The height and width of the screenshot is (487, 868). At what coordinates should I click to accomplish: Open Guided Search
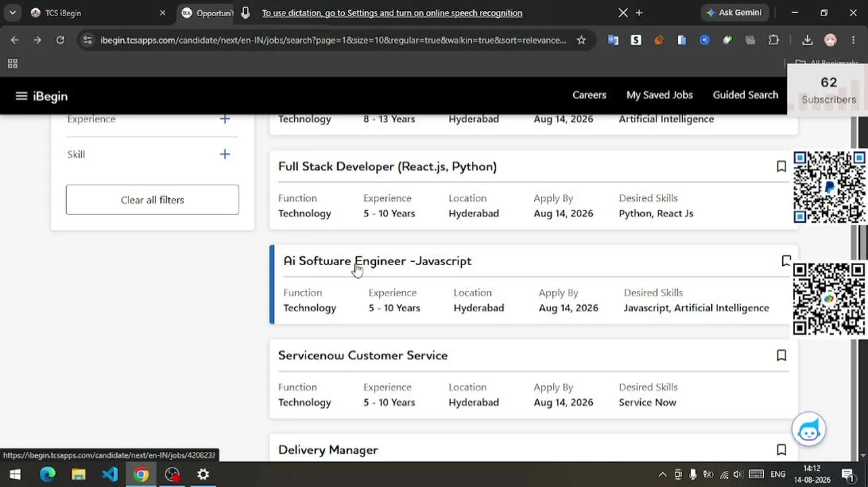coord(746,95)
